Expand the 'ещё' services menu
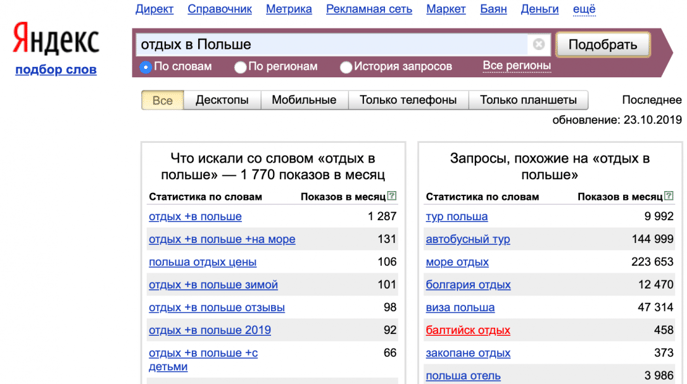 click(584, 9)
